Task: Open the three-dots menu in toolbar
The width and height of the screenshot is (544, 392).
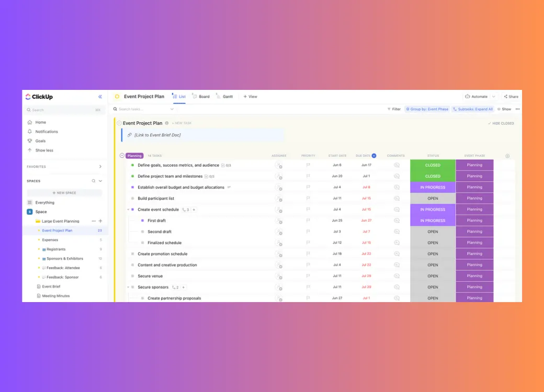Action: pyautogui.click(x=518, y=109)
